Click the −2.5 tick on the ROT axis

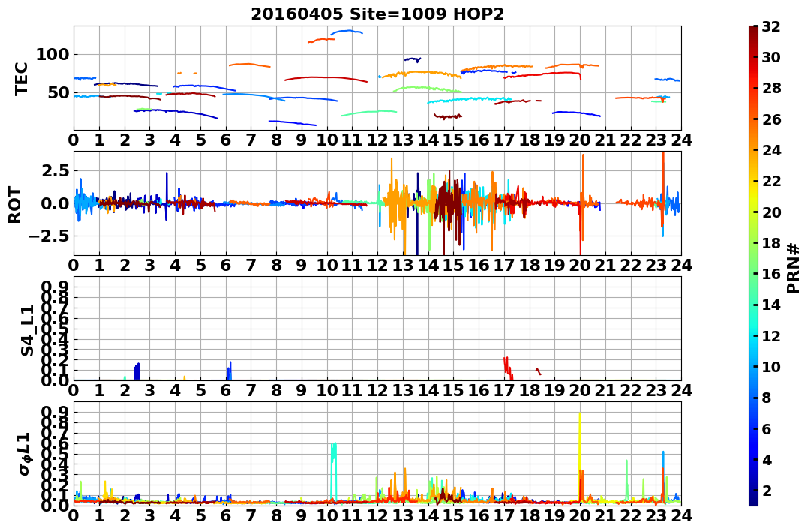pyautogui.click(x=50, y=236)
